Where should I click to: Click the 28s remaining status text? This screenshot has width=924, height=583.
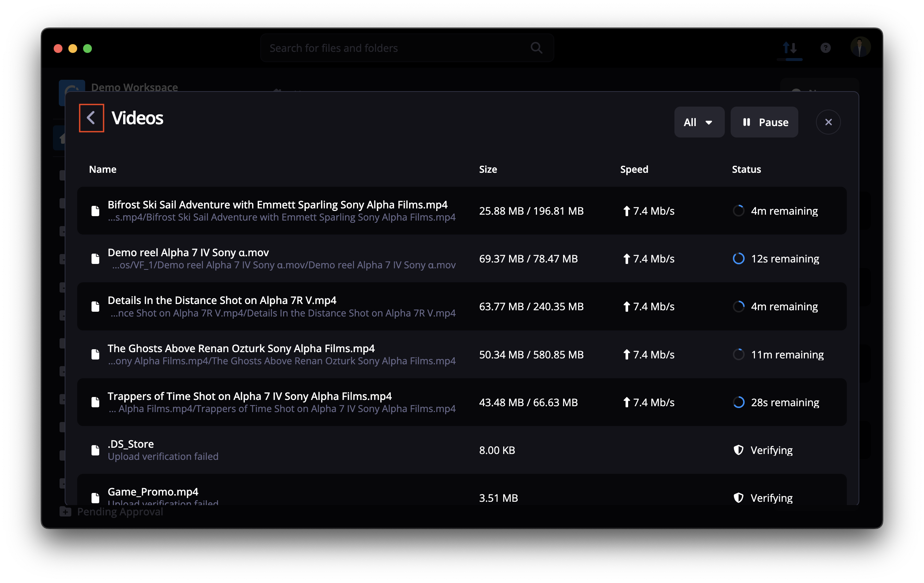tap(785, 402)
